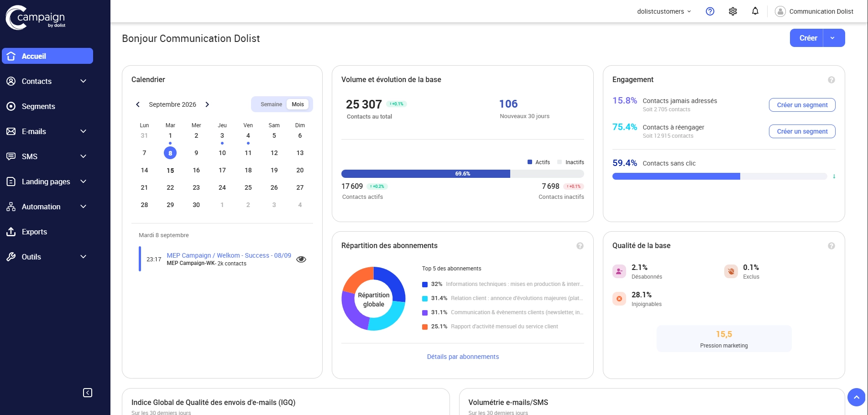This screenshot has height=415, width=868.
Task: Go to previous month in calendar
Action: (x=138, y=104)
